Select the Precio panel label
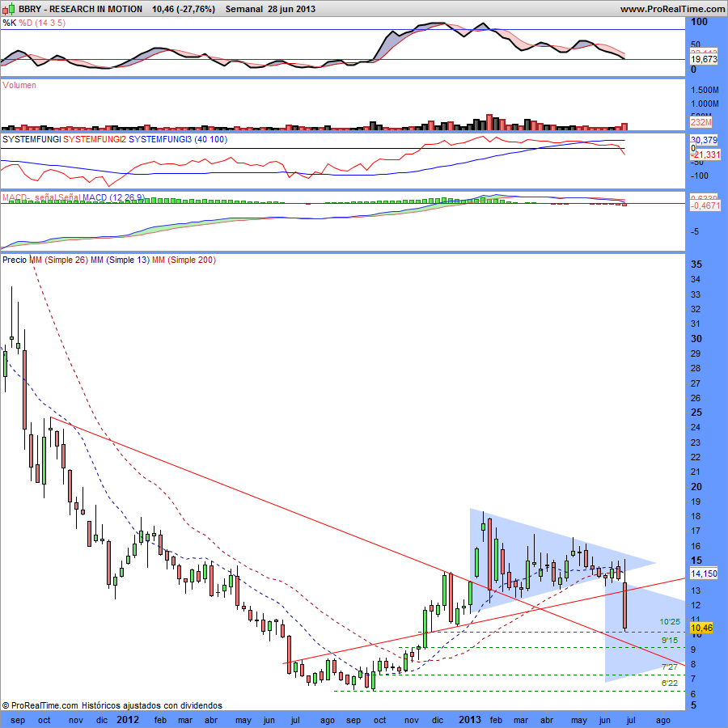The width and height of the screenshot is (728, 728). click(15, 260)
